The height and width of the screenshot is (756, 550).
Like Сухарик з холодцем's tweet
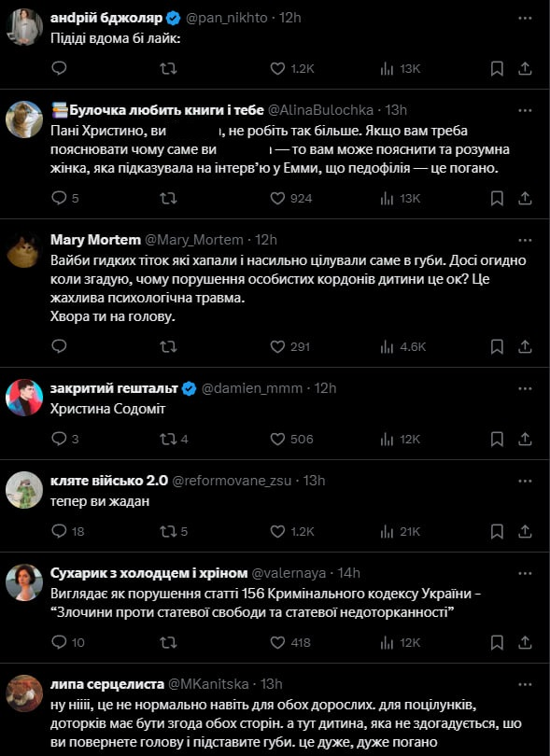tap(278, 642)
